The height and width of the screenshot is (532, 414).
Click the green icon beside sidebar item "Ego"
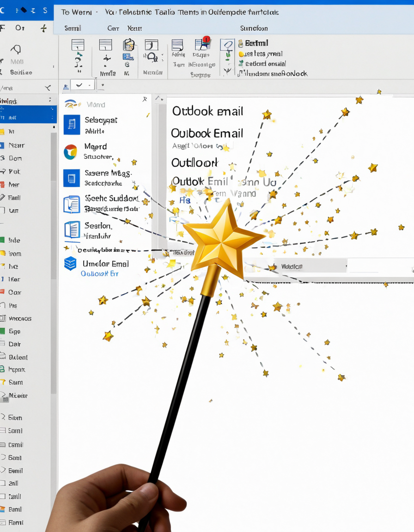pyautogui.click(x=2, y=331)
